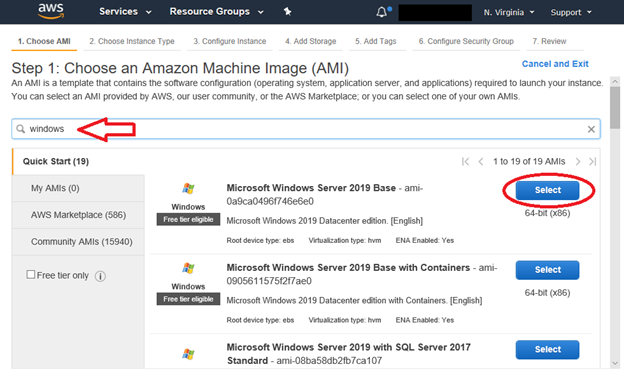Click Cancel and Exit link
This screenshot has width=624, height=369.
[x=555, y=64]
